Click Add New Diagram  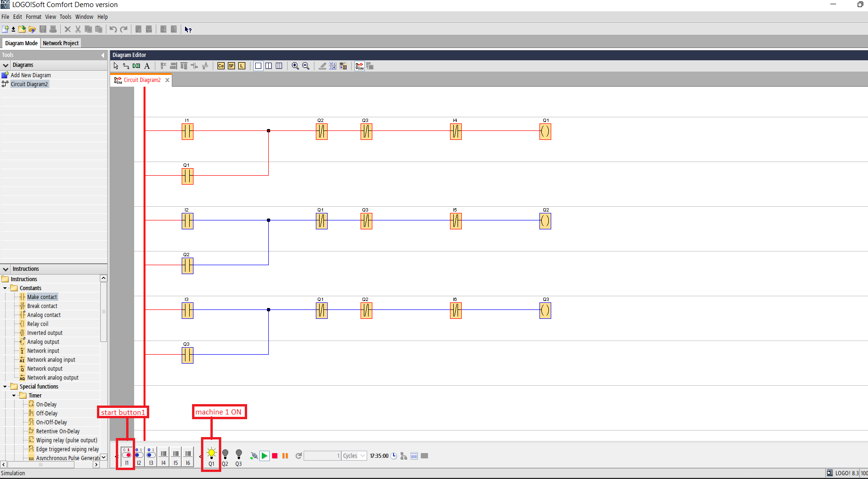(x=31, y=75)
